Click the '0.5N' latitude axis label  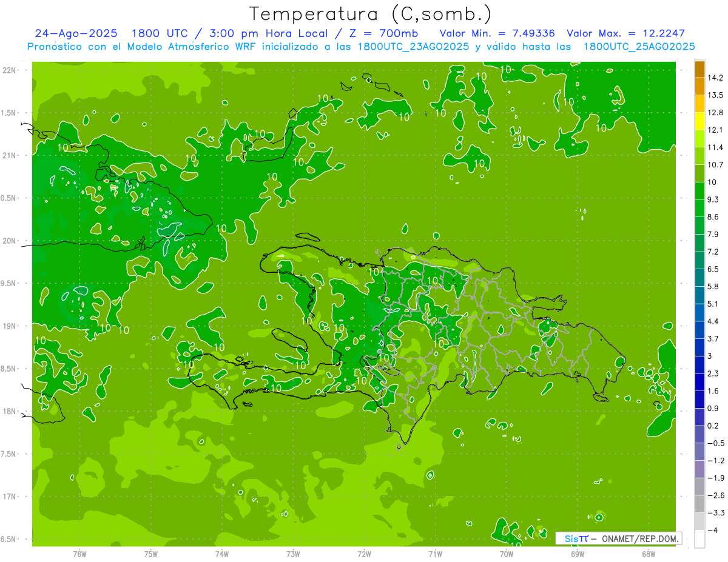click(x=8, y=198)
